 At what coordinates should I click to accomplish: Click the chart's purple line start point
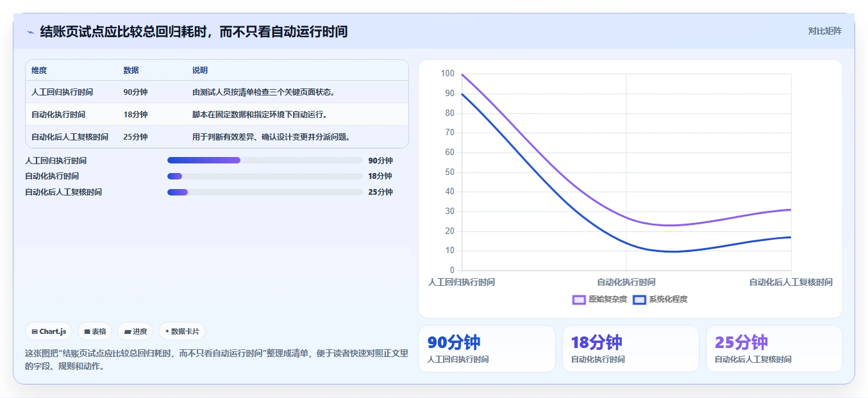point(462,74)
